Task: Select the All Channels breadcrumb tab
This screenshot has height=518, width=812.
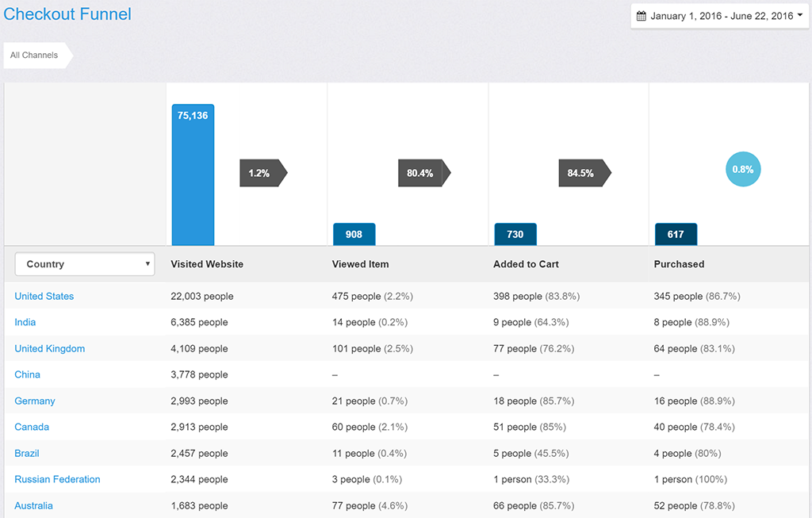Action: click(34, 55)
